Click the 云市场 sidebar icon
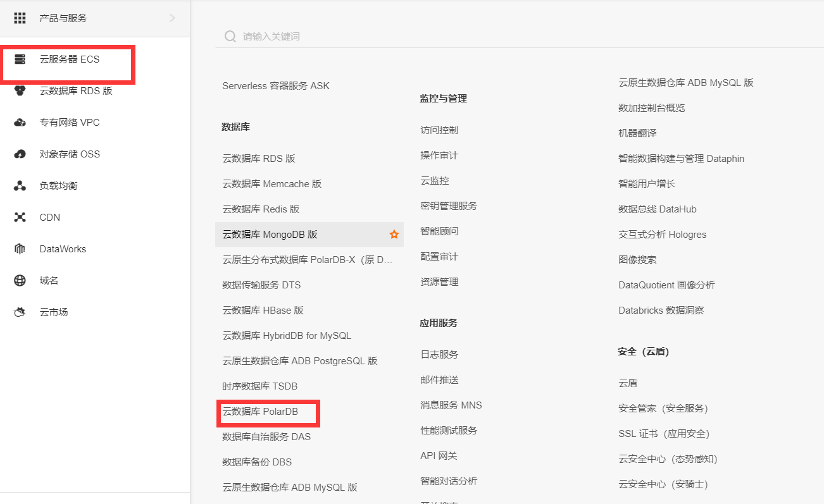This screenshot has width=824, height=504. click(x=20, y=312)
